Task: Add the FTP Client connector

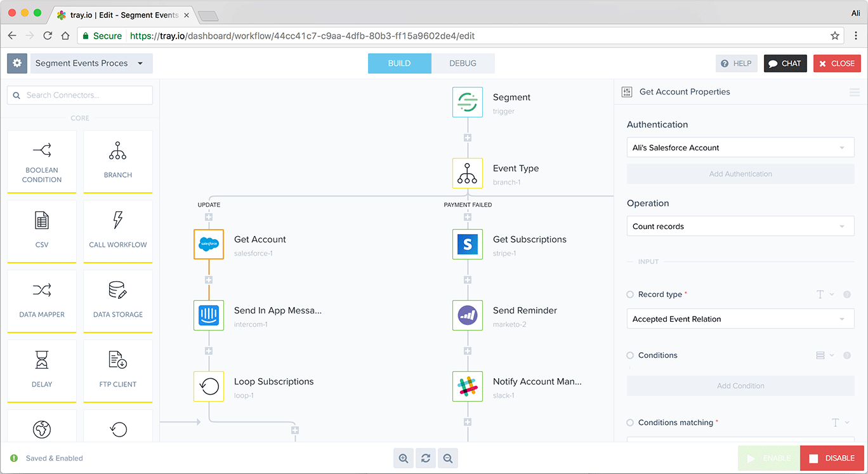Action: tap(118, 371)
